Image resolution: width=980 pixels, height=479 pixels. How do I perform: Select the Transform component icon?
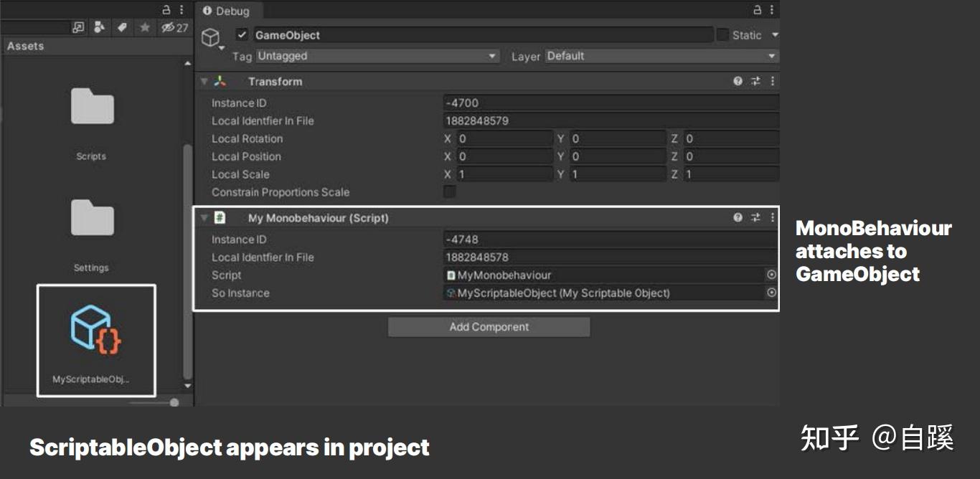point(221,81)
